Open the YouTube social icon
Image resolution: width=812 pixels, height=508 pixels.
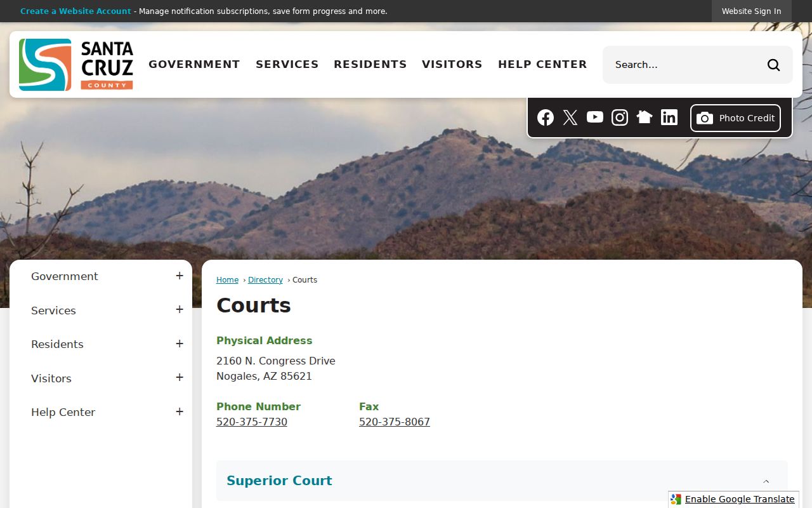(x=595, y=117)
